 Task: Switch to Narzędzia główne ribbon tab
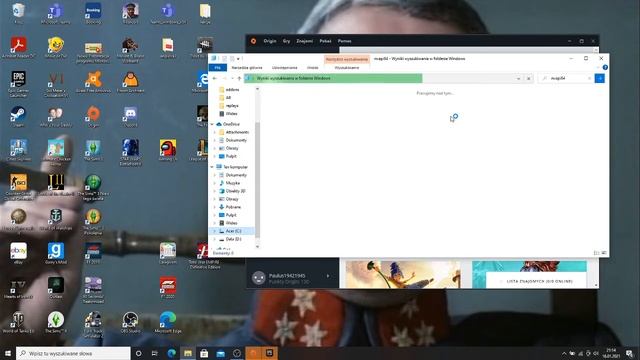[247, 67]
